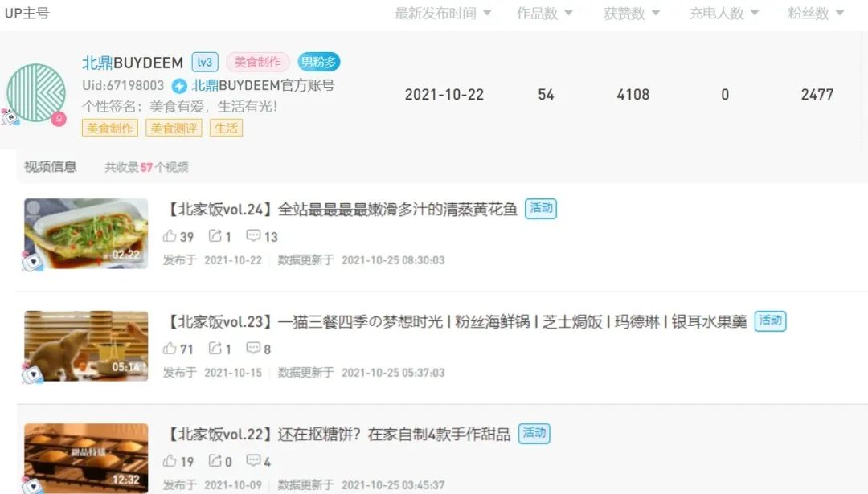The image size is (868, 494).
Task: Open 北鼎BUYDEEM profile name link
Action: tap(133, 63)
